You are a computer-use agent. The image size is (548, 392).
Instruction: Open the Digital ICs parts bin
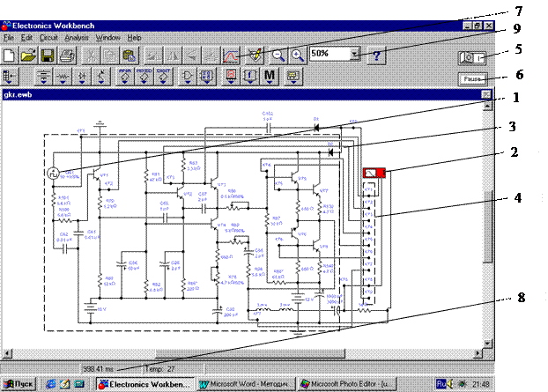pyautogui.click(x=163, y=77)
